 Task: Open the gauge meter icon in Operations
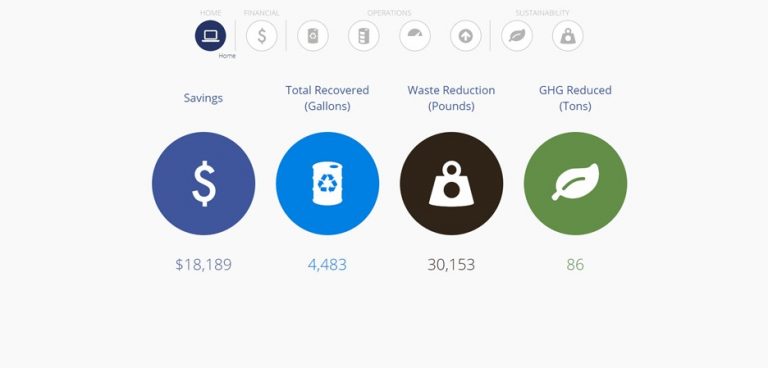415,36
